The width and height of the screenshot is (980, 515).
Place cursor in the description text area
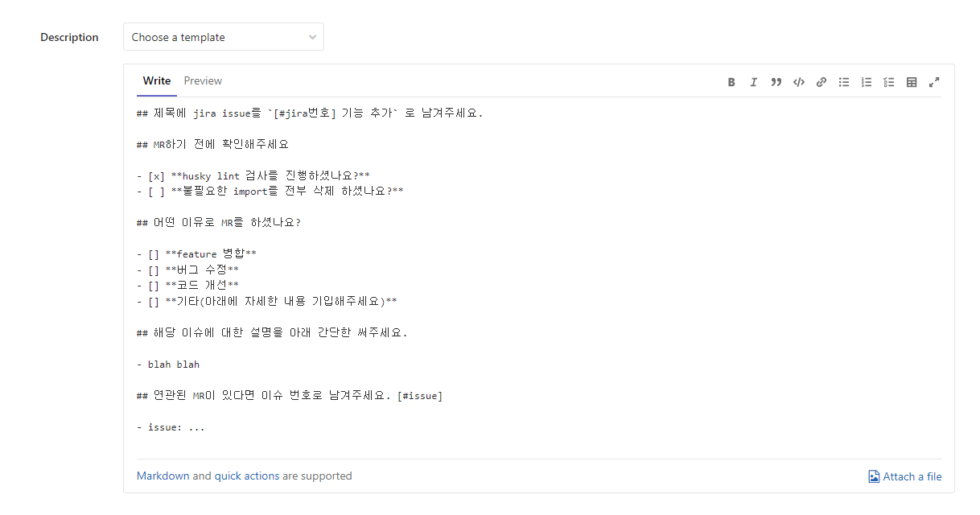pos(539,274)
